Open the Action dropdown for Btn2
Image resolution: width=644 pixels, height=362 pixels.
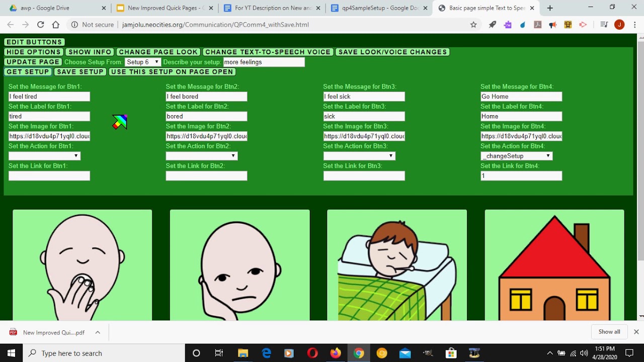[x=202, y=156]
